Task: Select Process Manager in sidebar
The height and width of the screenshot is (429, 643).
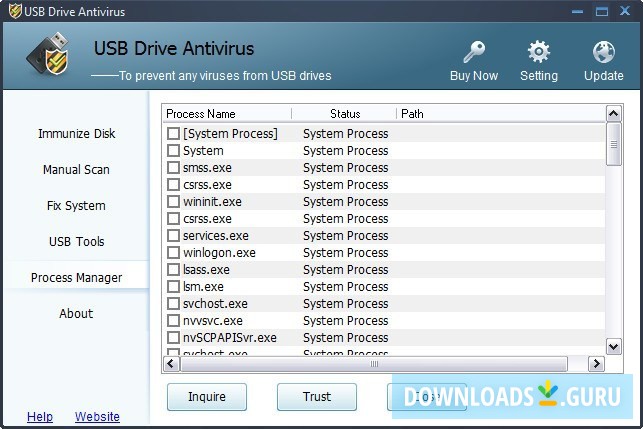Action: [76, 278]
